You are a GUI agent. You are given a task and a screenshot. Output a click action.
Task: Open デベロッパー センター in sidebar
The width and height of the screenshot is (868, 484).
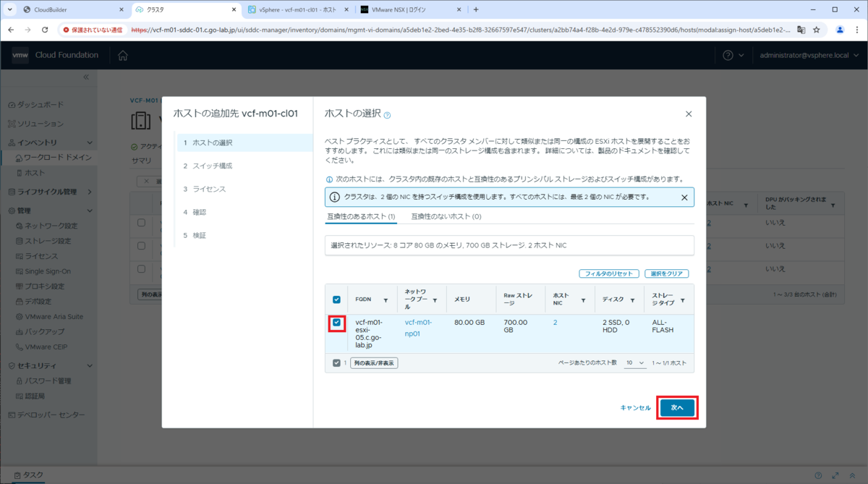tap(51, 415)
